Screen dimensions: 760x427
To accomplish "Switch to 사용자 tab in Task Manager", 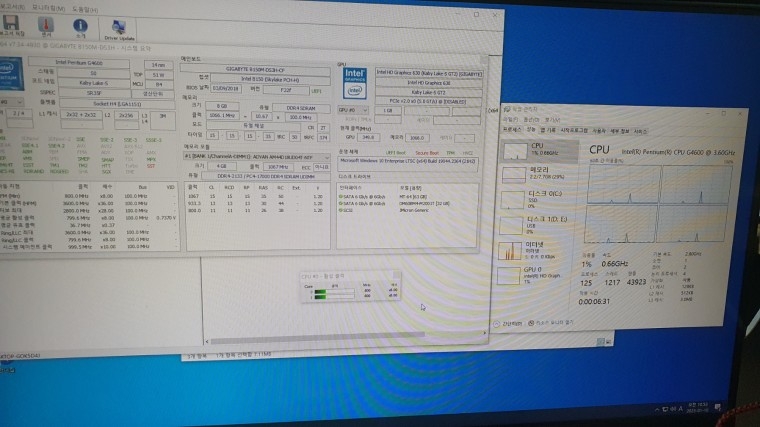I will tap(599, 131).
